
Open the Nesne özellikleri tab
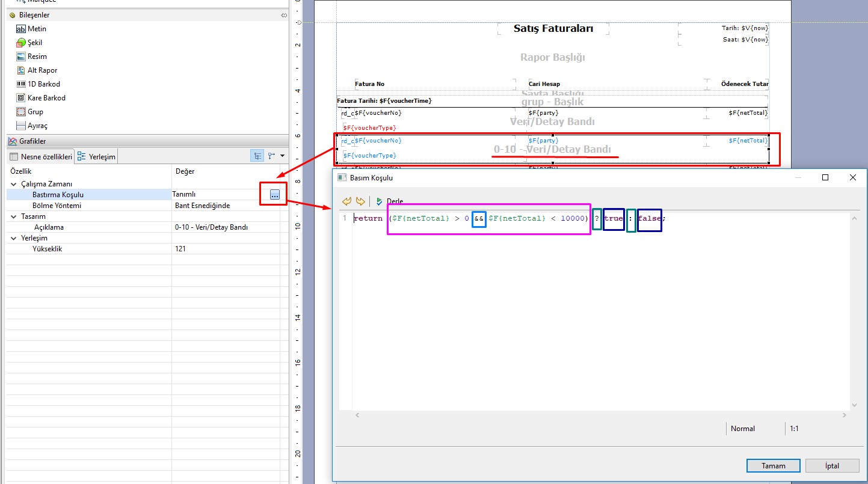[x=40, y=157]
